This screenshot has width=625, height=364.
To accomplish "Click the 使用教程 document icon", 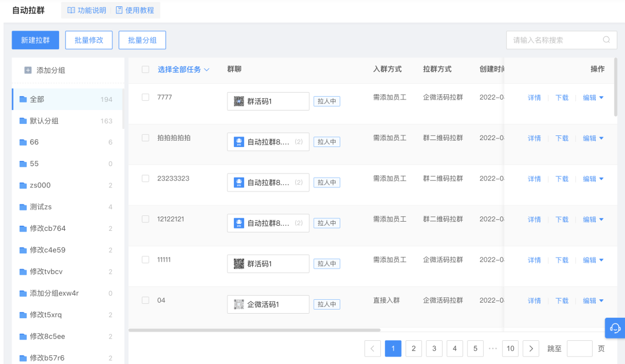I will click(x=119, y=10).
